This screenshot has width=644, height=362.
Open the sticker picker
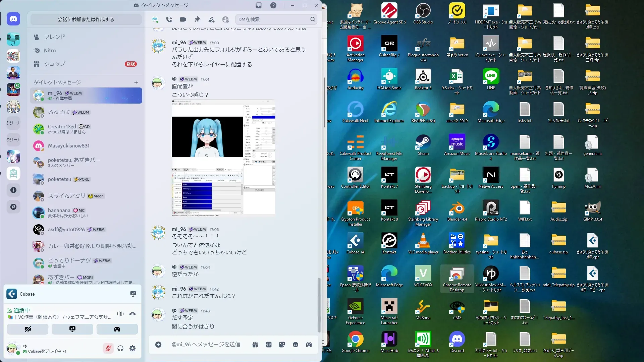pos(282,345)
